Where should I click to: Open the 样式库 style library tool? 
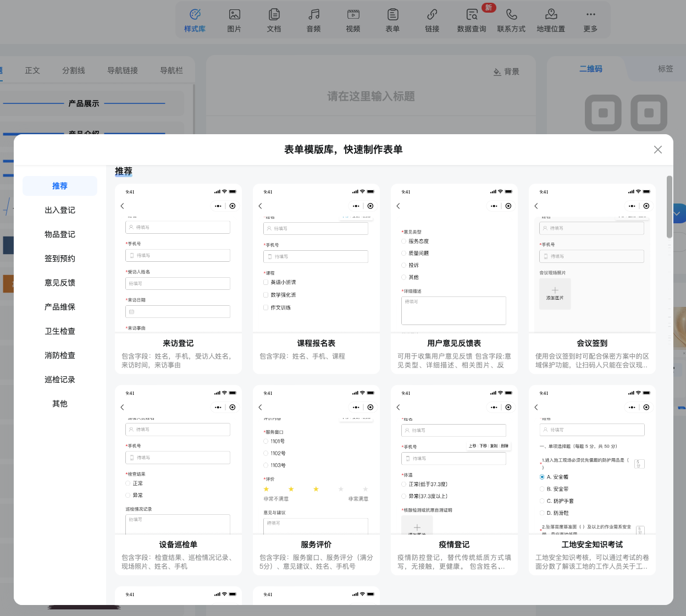pyautogui.click(x=195, y=20)
